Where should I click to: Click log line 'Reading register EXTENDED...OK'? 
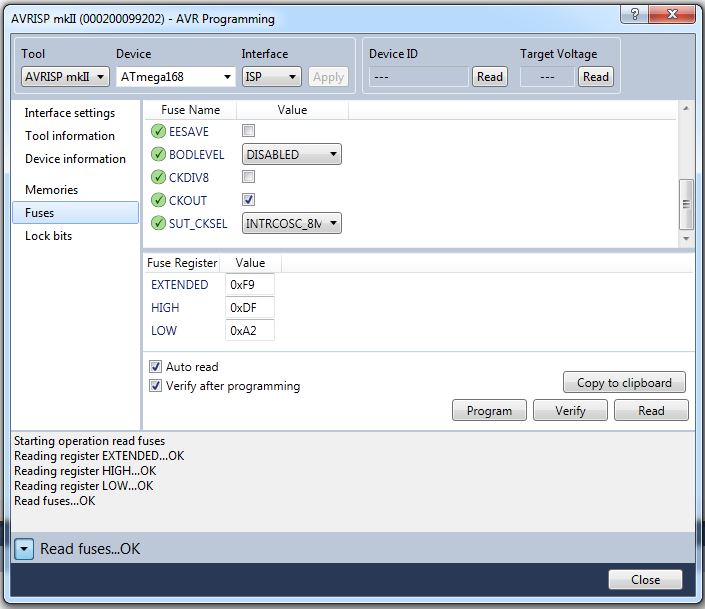point(99,456)
